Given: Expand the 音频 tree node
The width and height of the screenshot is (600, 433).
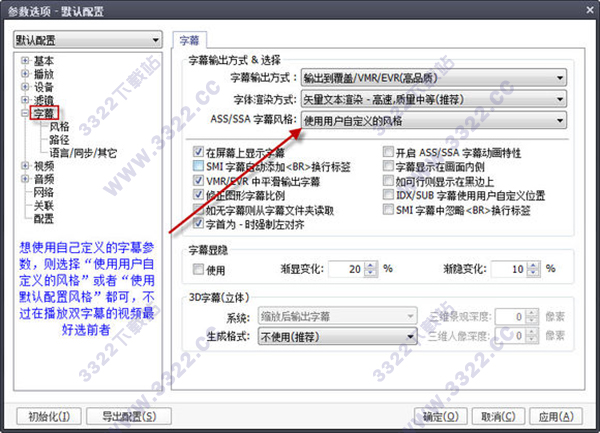Looking at the screenshot, I should pos(25,179).
